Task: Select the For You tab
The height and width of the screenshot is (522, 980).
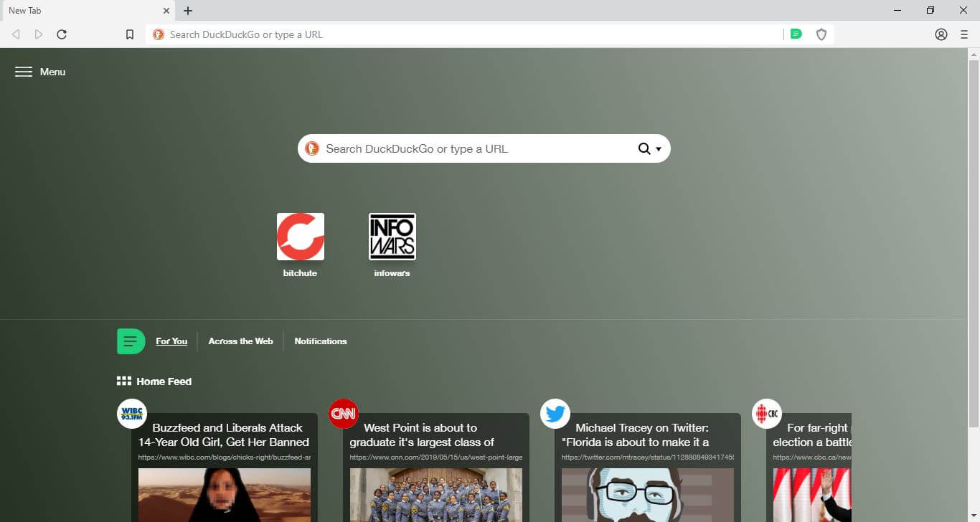Action: coord(171,341)
